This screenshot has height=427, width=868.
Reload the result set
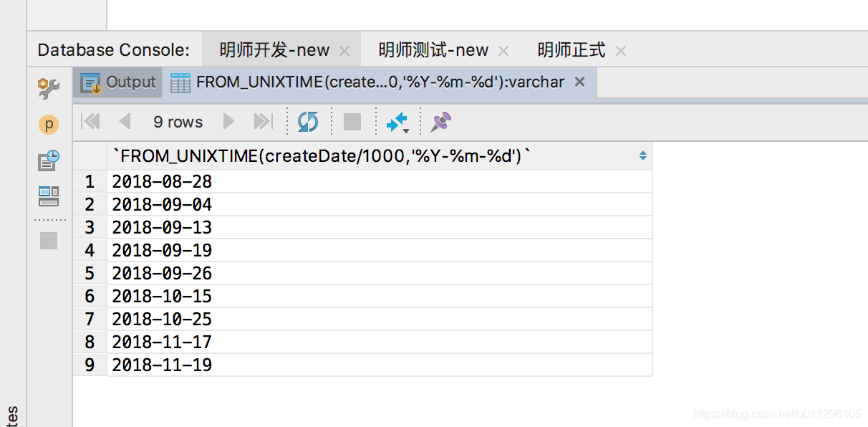[308, 122]
